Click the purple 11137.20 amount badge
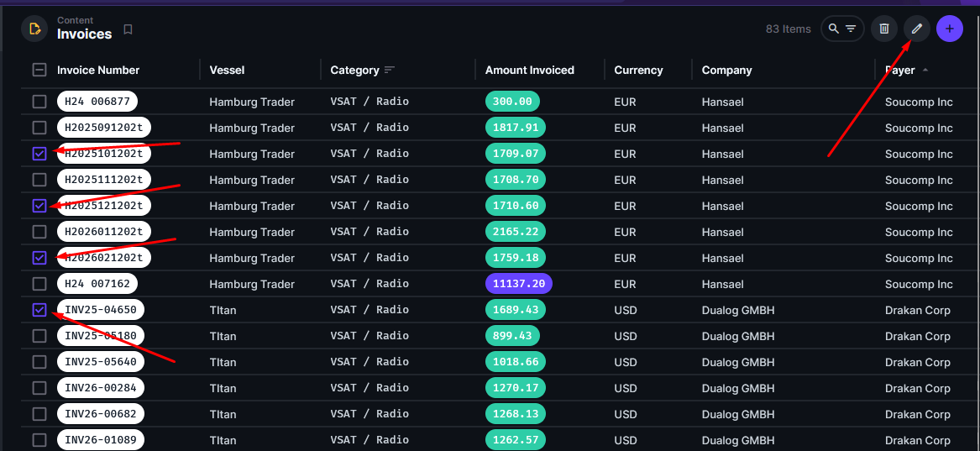This screenshot has height=451, width=980. click(x=518, y=284)
